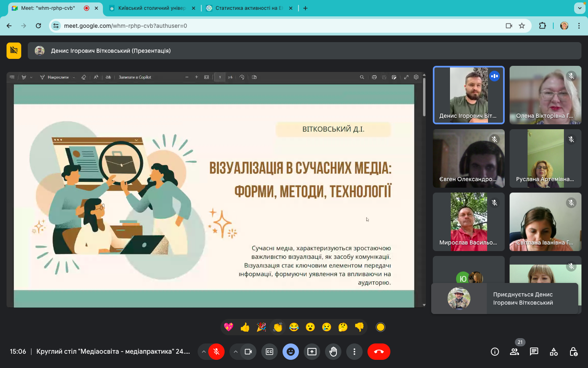Expand video settings chevron
588x368 pixels.
point(235,352)
